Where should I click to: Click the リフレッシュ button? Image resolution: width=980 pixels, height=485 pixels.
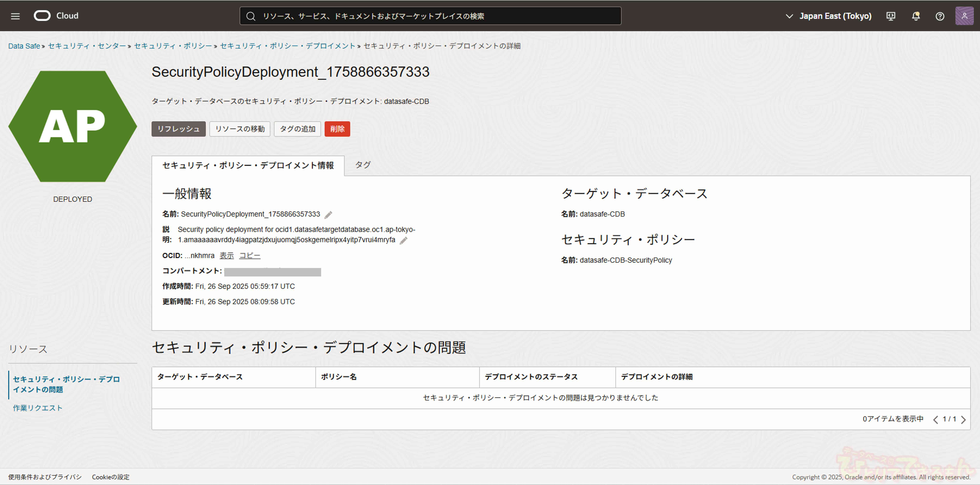coord(178,129)
